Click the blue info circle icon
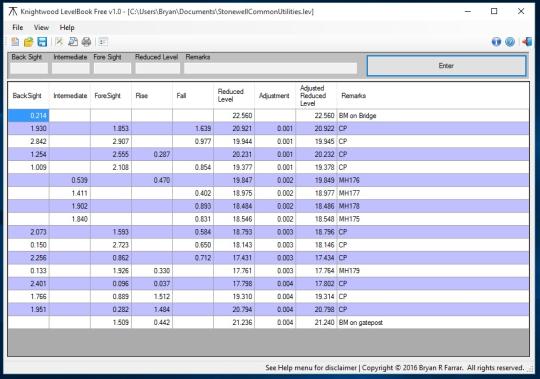540x379 pixels. [x=496, y=42]
